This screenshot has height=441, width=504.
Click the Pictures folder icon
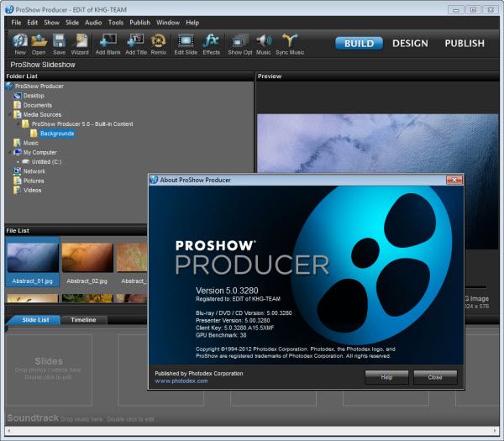pos(18,181)
